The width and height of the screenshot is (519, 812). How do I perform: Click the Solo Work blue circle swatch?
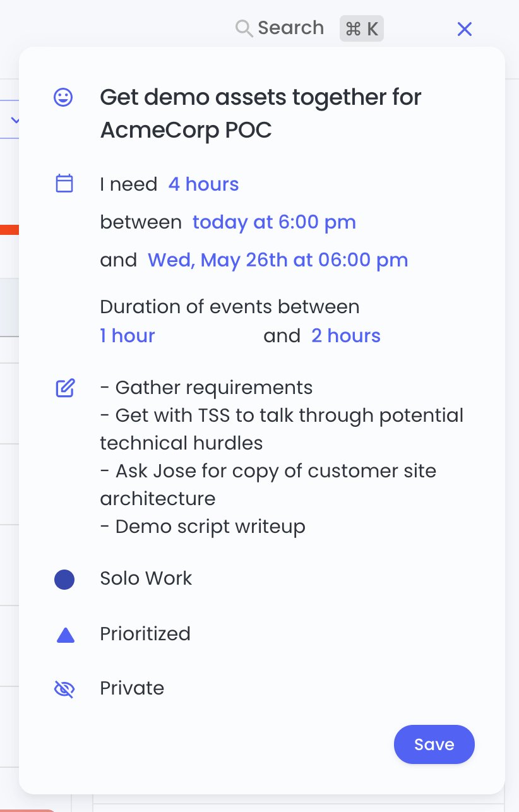tap(64, 580)
